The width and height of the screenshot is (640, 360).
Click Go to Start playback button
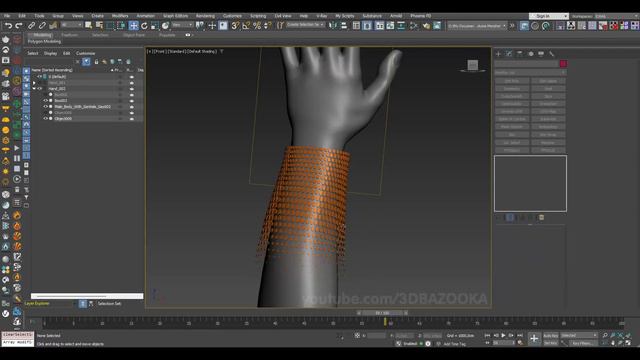click(x=487, y=335)
